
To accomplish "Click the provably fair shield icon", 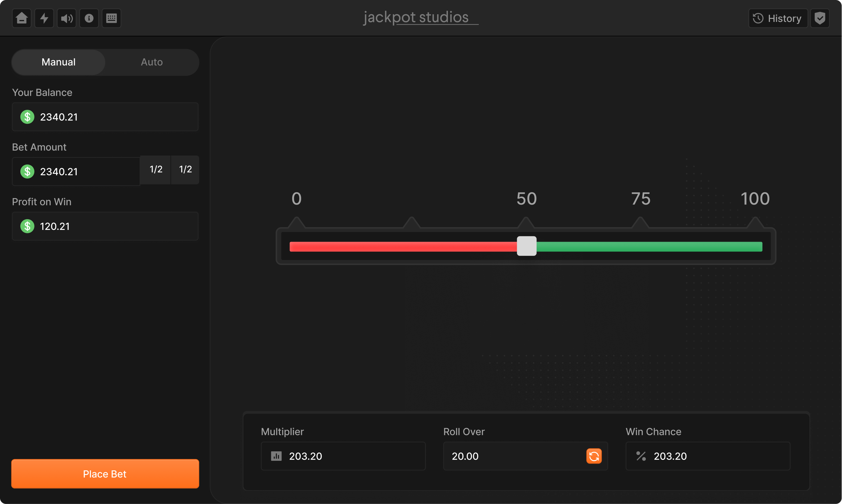I will click(820, 18).
